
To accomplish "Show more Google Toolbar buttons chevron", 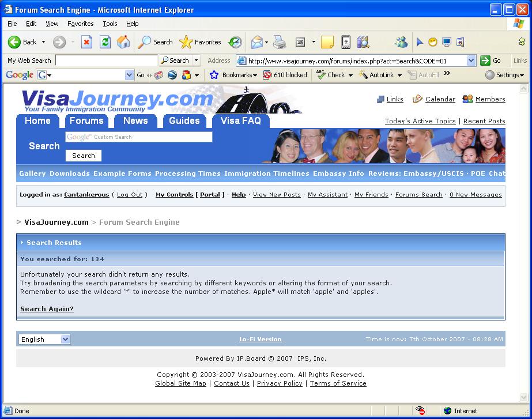I will coord(447,73).
